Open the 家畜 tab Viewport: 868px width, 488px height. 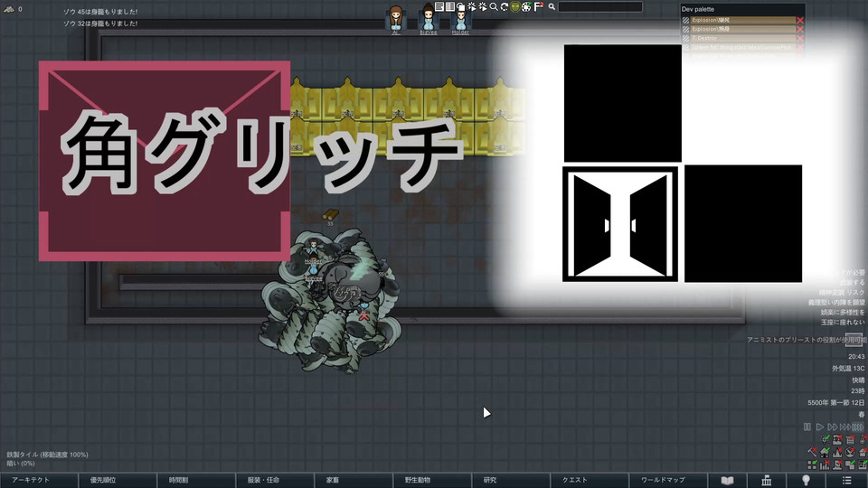[x=354, y=480]
